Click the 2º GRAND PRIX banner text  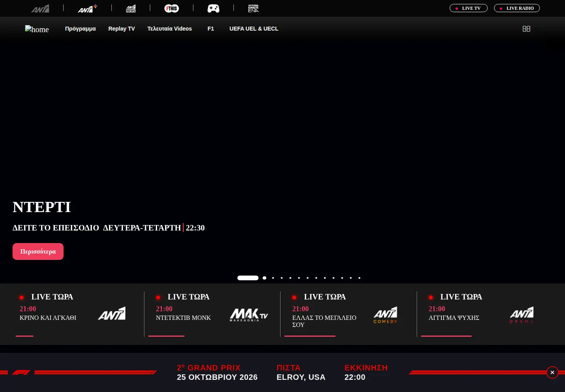click(209, 368)
